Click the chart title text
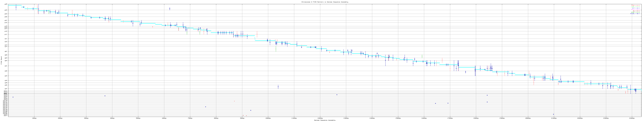Screen dimensions: 644x121 tap(325, 2)
